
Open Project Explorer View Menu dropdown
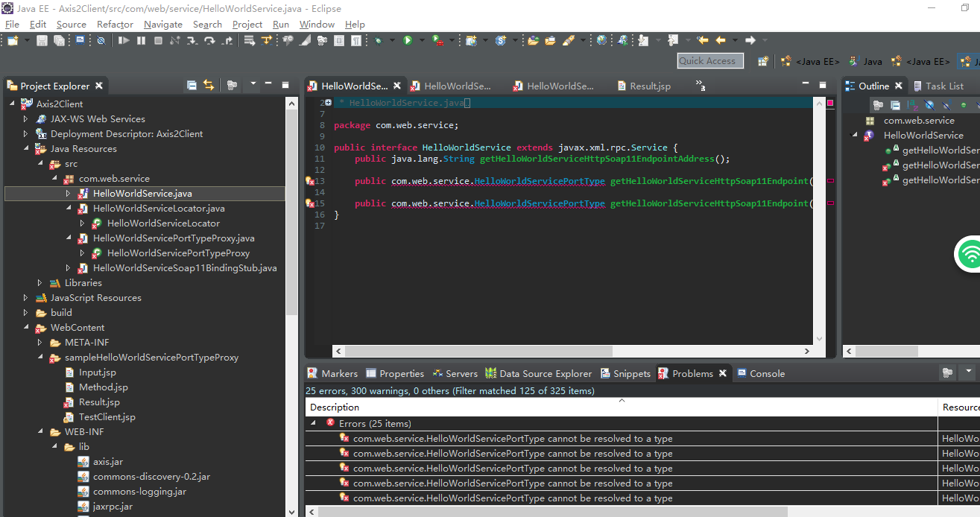pyautogui.click(x=253, y=84)
